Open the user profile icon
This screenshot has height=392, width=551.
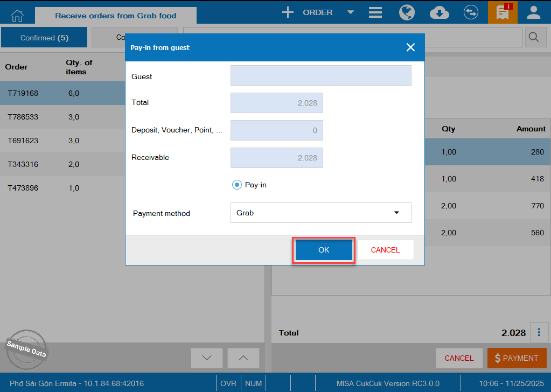[x=534, y=12]
